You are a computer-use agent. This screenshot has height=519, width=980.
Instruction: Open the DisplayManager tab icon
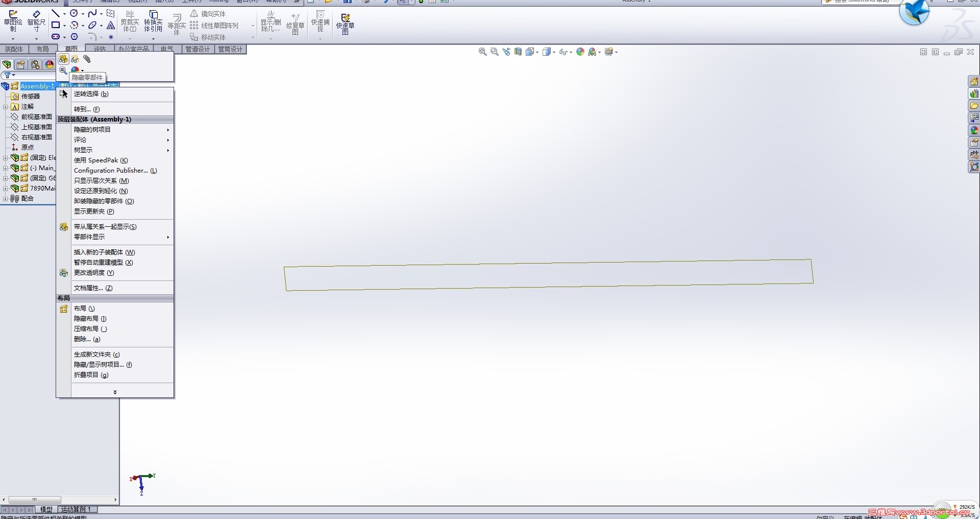(50, 64)
